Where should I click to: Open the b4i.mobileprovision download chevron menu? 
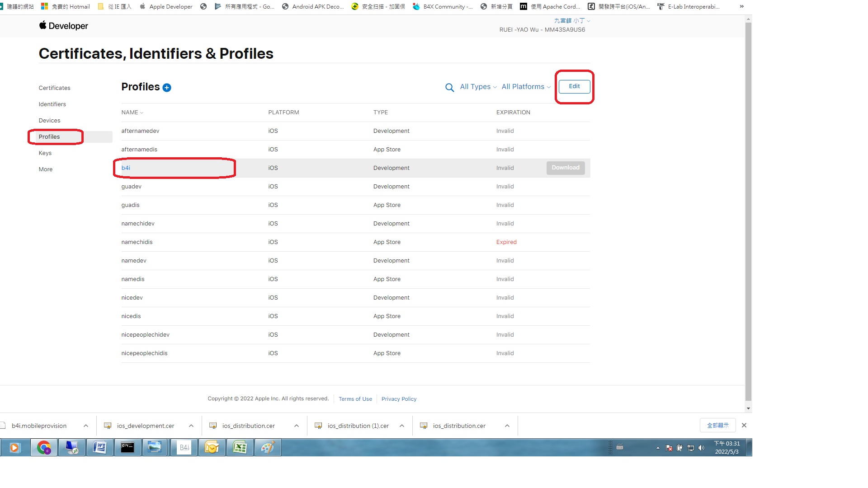click(86, 426)
